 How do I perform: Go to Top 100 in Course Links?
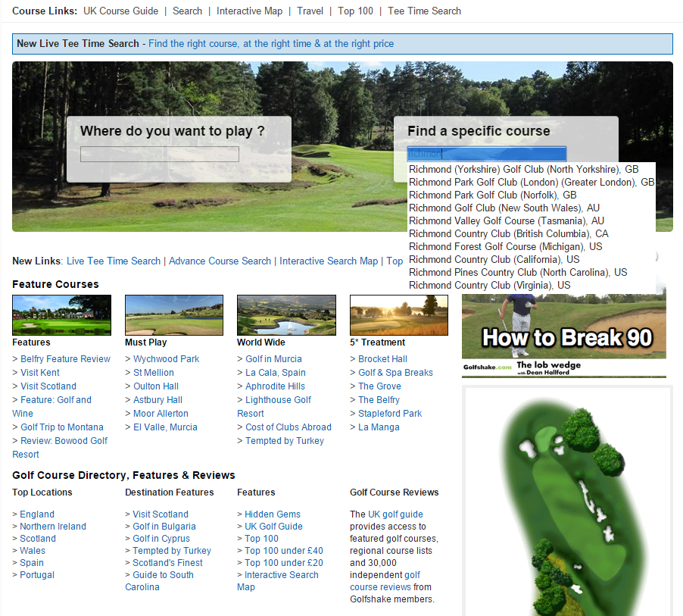[x=355, y=11]
